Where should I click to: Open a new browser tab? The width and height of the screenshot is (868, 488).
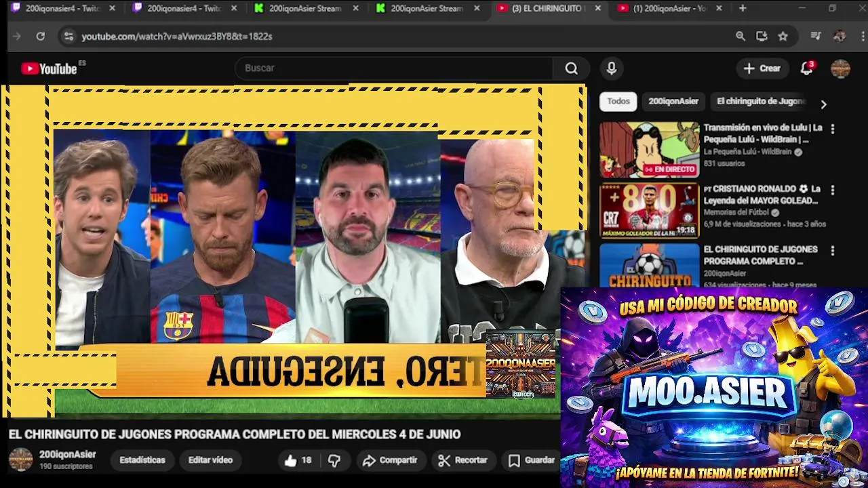pos(743,8)
